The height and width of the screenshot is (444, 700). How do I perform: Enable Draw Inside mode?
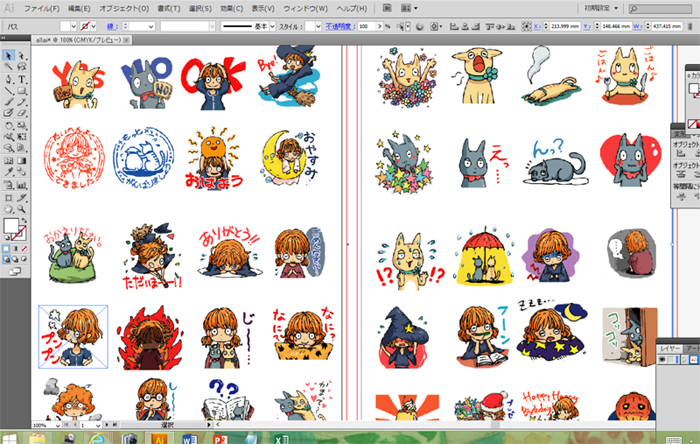[x=24, y=259]
